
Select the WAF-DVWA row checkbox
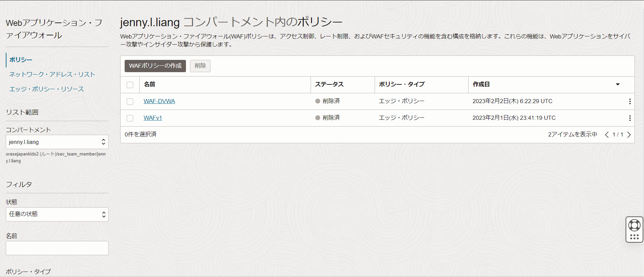pos(130,101)
